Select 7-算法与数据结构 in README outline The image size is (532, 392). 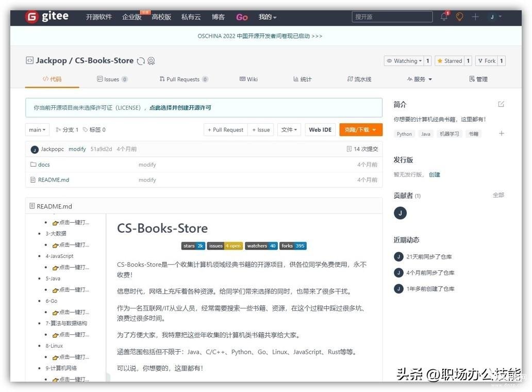[x=66, y=323]
